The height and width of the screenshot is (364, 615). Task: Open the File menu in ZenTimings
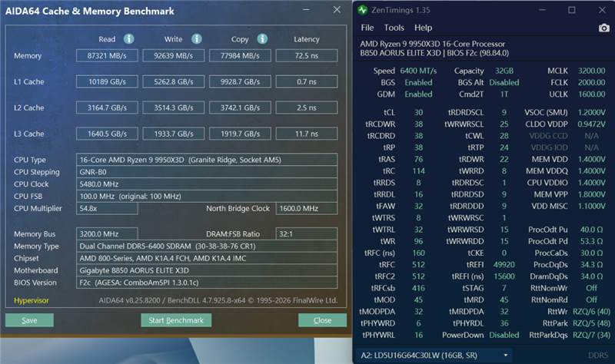(367, 28)
